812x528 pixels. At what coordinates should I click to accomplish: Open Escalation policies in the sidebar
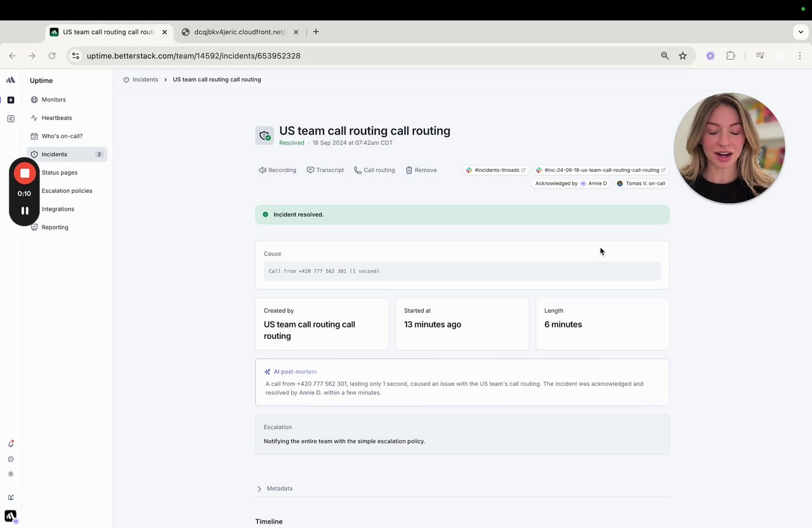pos(67,190)
